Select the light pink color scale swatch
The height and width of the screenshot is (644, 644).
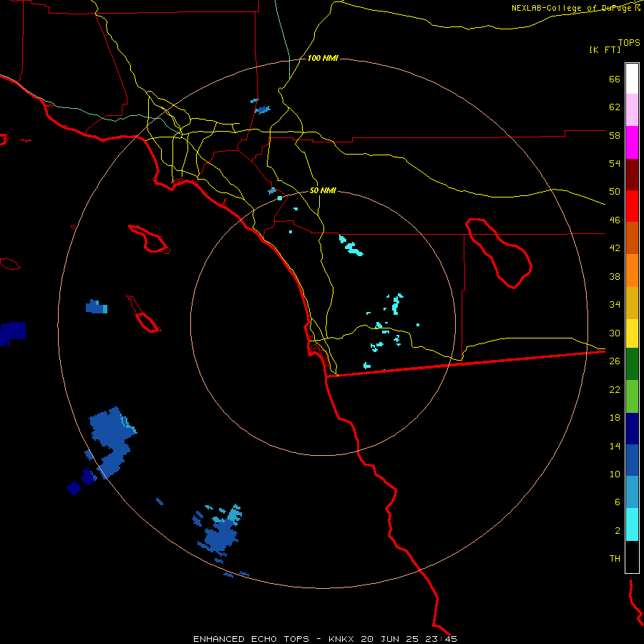[x=632, y=109]
